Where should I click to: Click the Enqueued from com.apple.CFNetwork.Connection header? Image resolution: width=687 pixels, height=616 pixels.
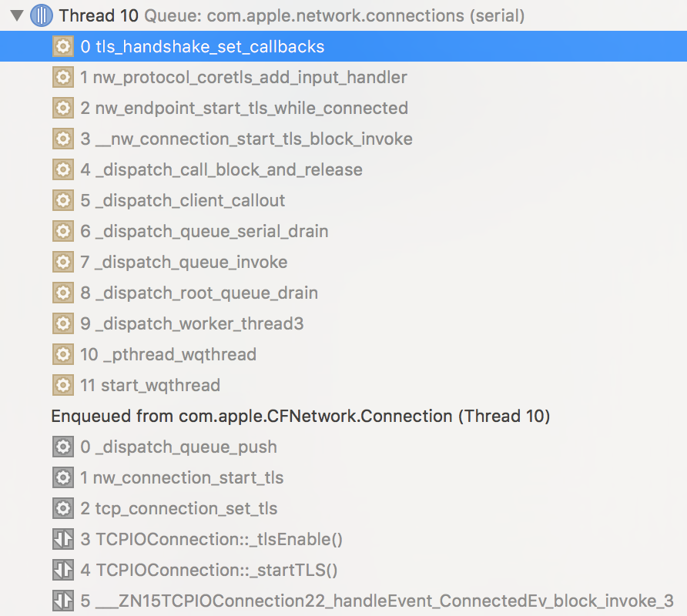[x=300, y=416]
